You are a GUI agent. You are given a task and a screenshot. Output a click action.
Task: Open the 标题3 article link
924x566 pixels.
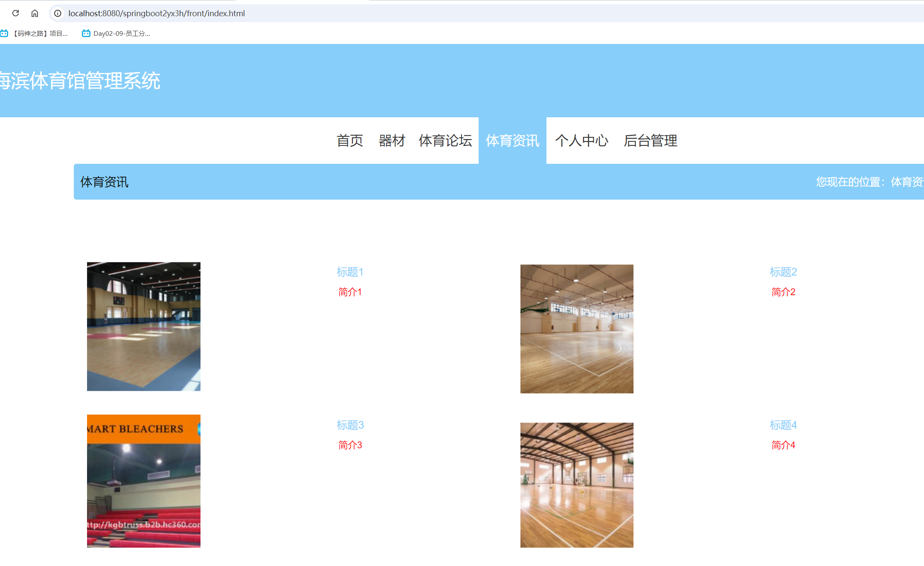pos(350,425)
